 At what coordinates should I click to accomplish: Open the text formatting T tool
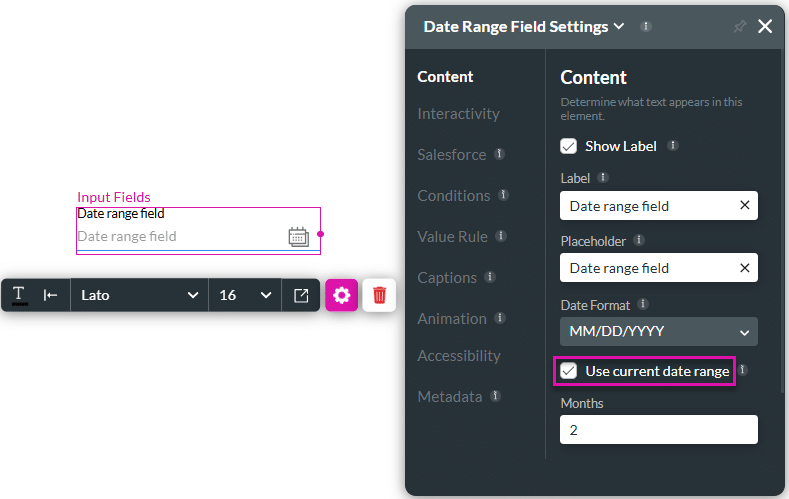(19, 295)
